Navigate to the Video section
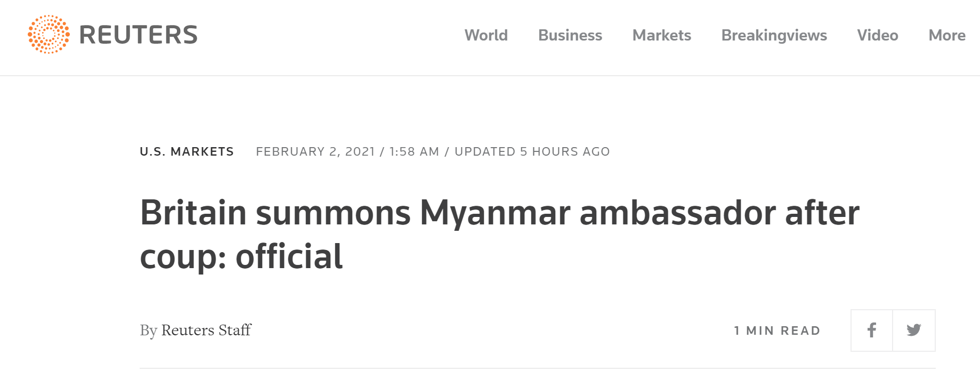980x371 pixels. pos(877,35)
